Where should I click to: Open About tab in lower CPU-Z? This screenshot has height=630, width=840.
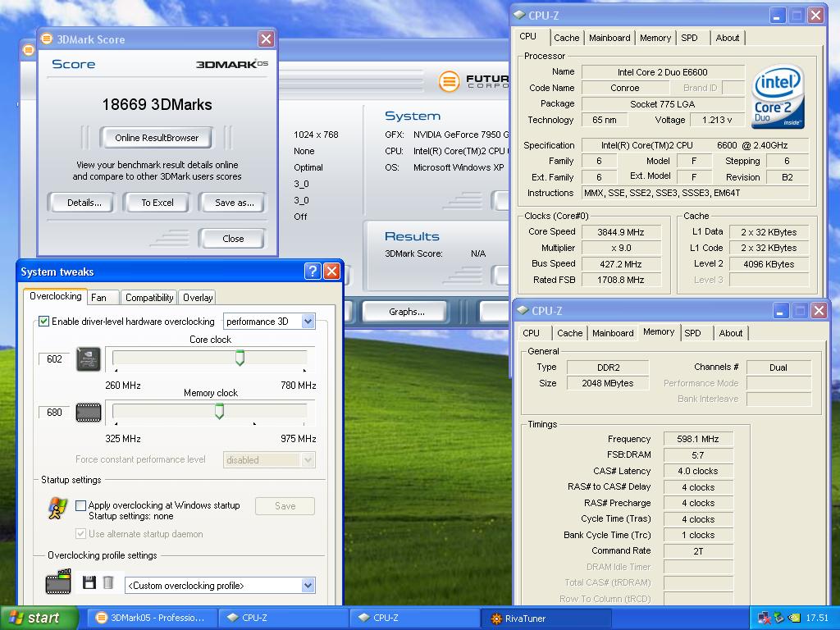(731, 333)
